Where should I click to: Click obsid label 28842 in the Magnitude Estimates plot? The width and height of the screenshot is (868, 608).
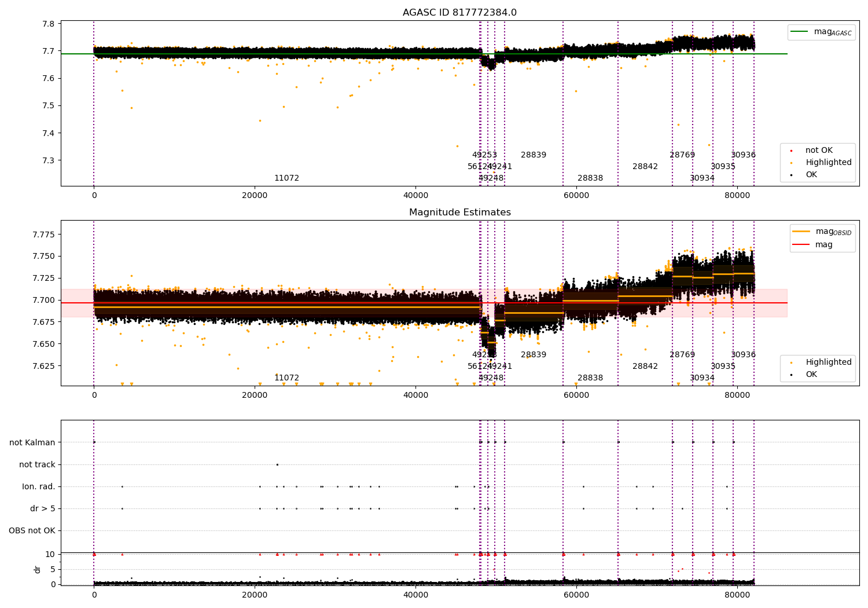[x=645, y=367]
